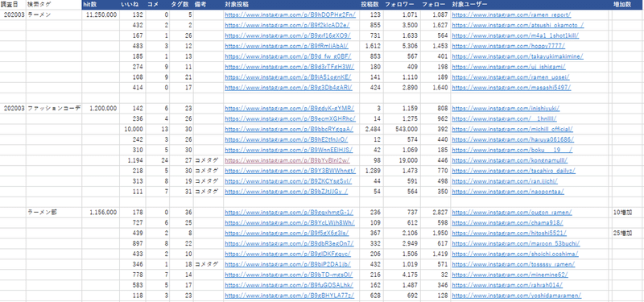Open the ramen_report user profile link
This screenshot has height=302, width=644.
(511, 14)
